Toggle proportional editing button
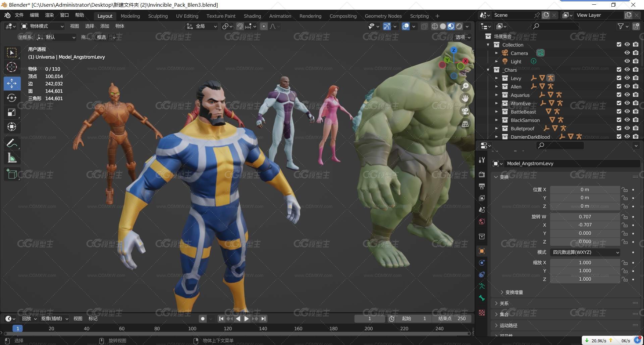 point(264,26)
